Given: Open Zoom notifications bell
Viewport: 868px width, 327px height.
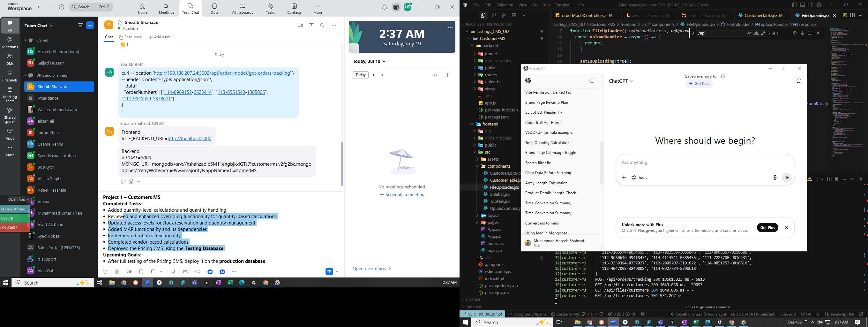Looking at the screenshot, I should point(385,7).
